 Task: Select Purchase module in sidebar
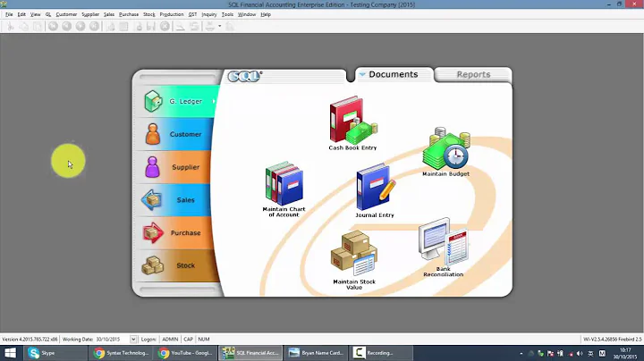(x=176, y=232)
